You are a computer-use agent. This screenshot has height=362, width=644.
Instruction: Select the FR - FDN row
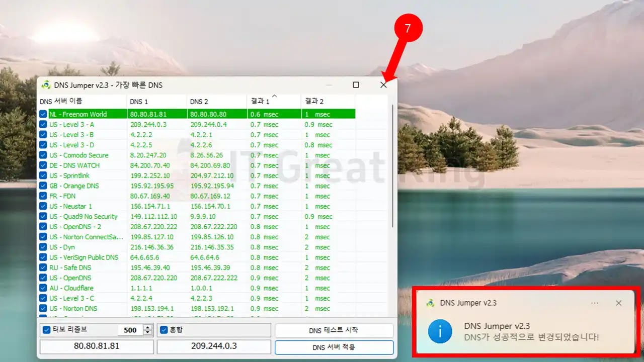pyautogui.click(x=197, y=196)
